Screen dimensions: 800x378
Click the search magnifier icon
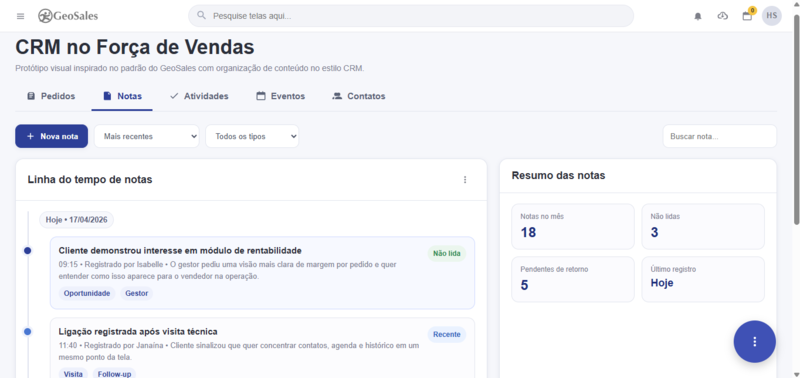(x=202, y=16)
